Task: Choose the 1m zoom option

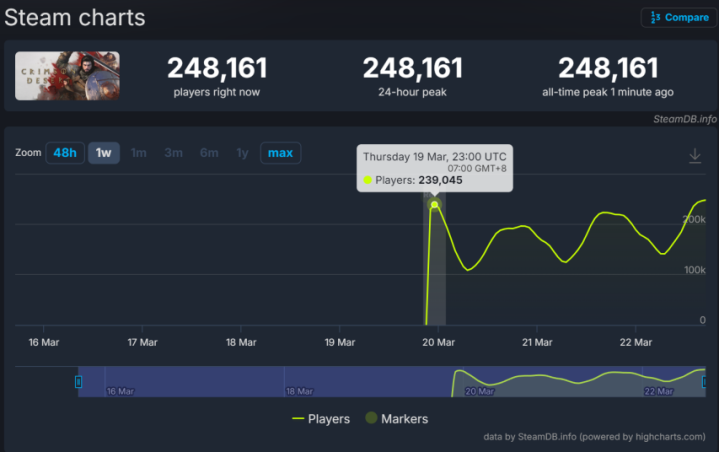Action: coord(138,153)
